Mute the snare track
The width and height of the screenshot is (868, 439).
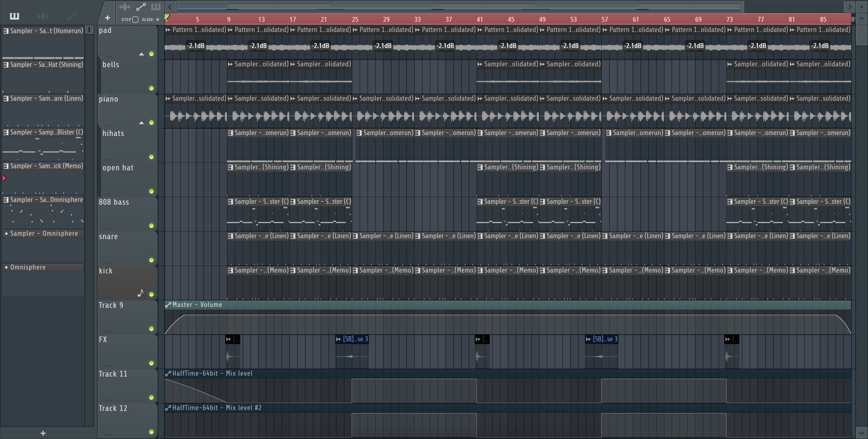[x=152, y=260]
